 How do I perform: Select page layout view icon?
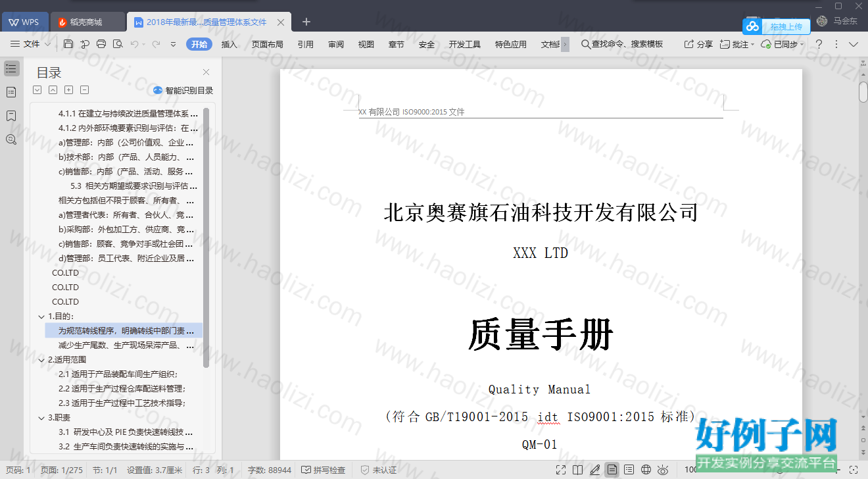pos(612,470)
